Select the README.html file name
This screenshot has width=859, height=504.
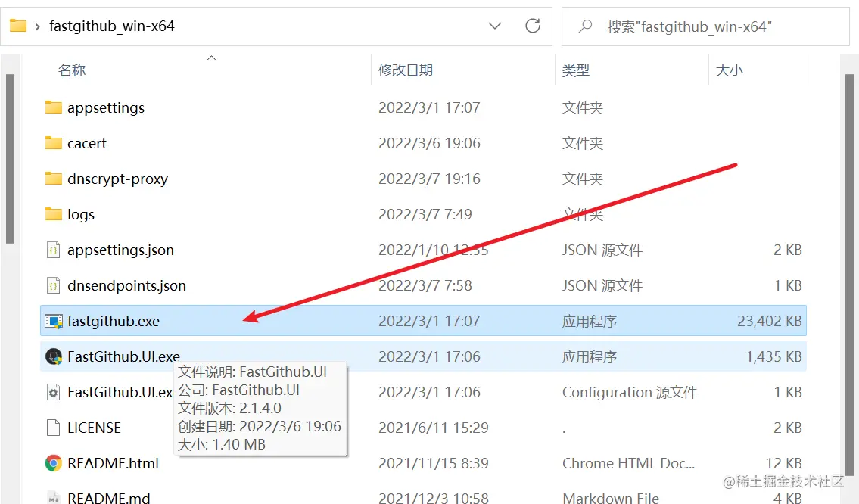(113, 463)
